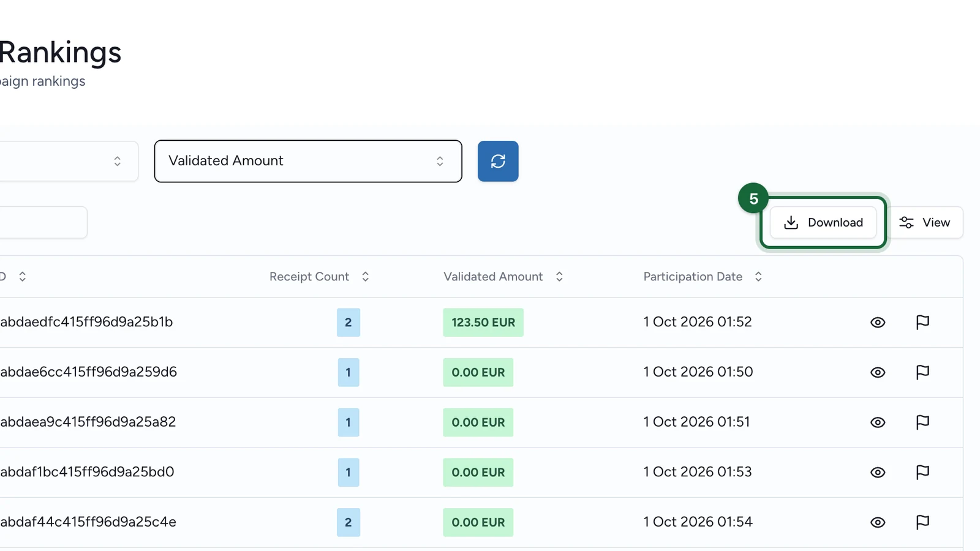Sort by Validated Amount column header
The width and height of the screenshot is (980, 551).
pos(503,277)
